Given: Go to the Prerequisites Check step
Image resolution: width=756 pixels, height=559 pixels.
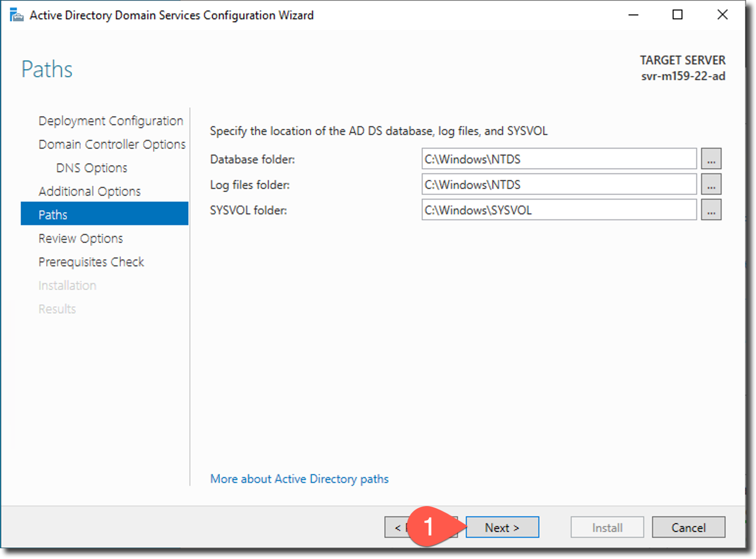Looking at the screenshot, I should 91,262.
